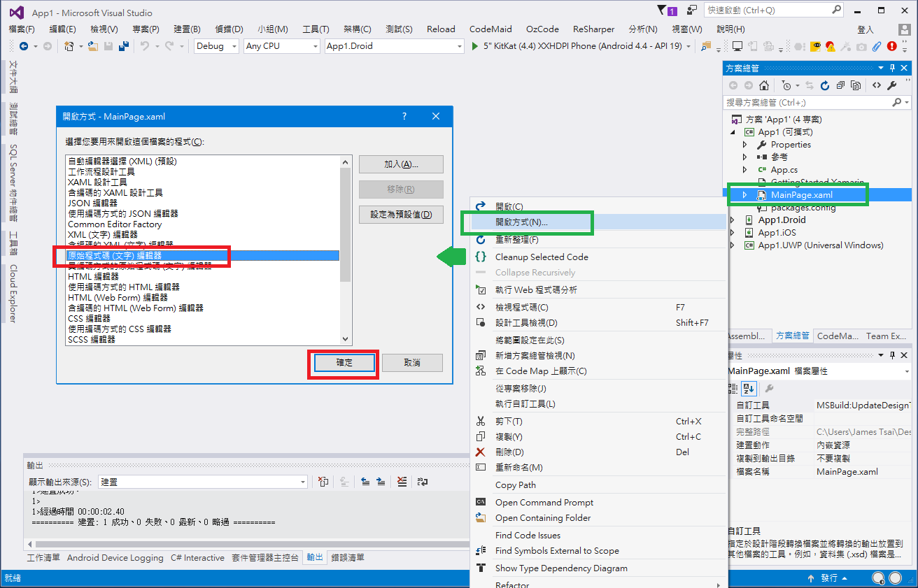This screenshot has width=918, height=588.
Task: Click the Save All icon in toolbar
Action: (123, 46)
